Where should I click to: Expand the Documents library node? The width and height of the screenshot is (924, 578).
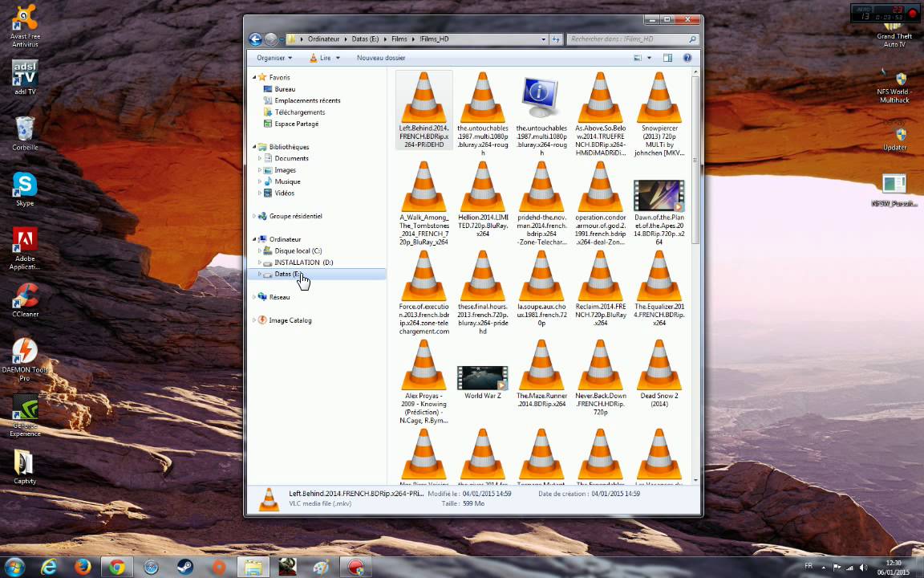click(259, 158)
